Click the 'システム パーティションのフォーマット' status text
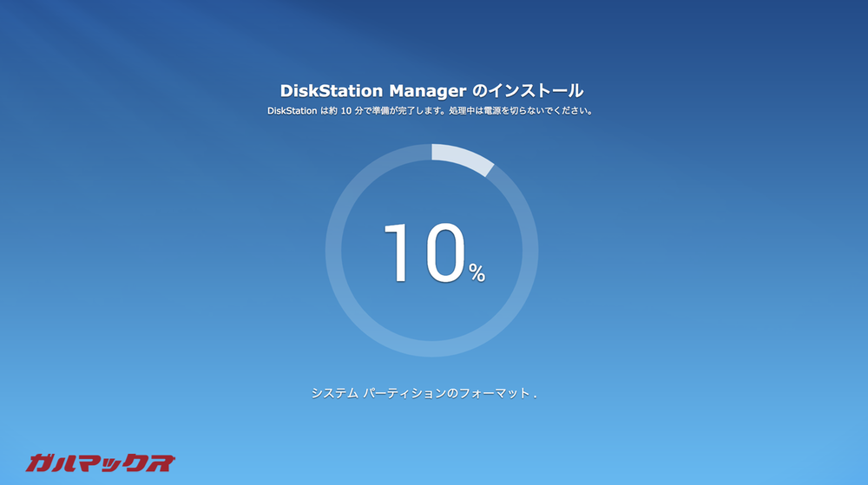The width and height of the screenshot is (868, 485). pos(424,393)
